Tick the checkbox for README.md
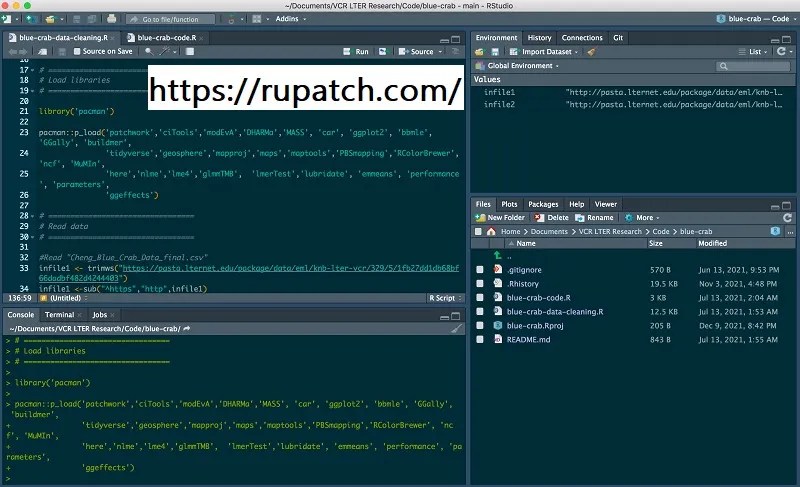The image size is (800, 487). [x=480, y=339]
